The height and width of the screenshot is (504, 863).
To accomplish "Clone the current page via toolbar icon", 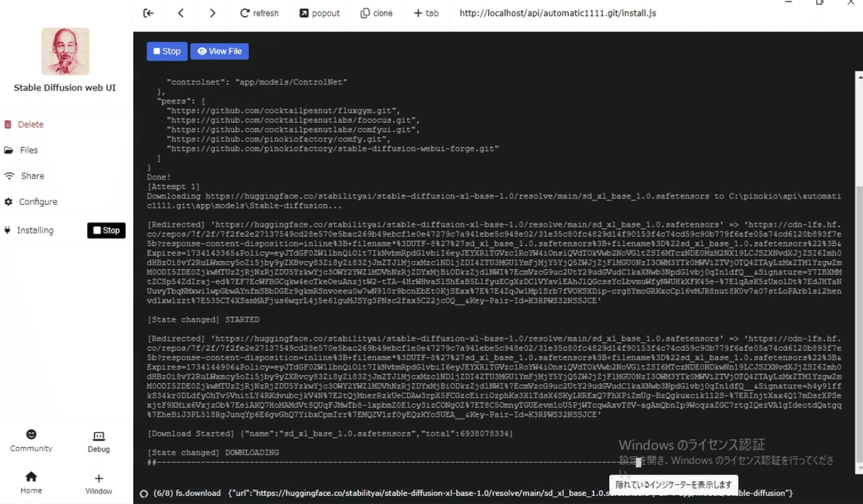I will 376,13.
